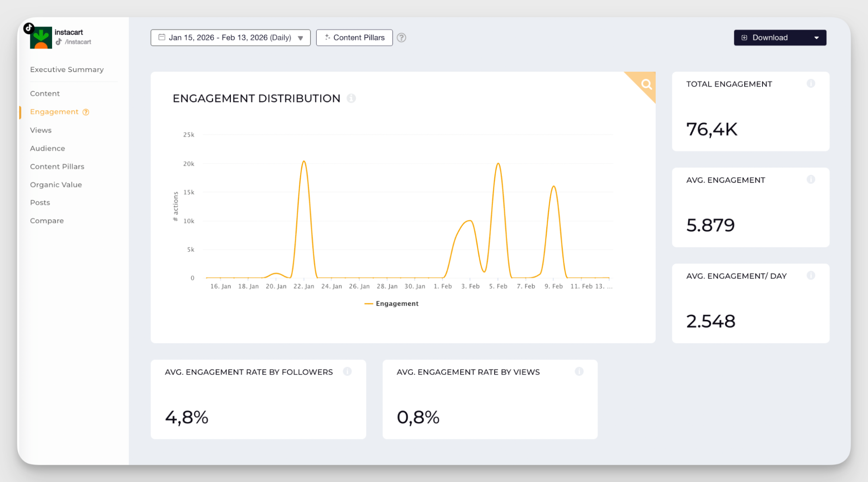Navigate to the Audience section
868x482 pixels.
[47, 148]
